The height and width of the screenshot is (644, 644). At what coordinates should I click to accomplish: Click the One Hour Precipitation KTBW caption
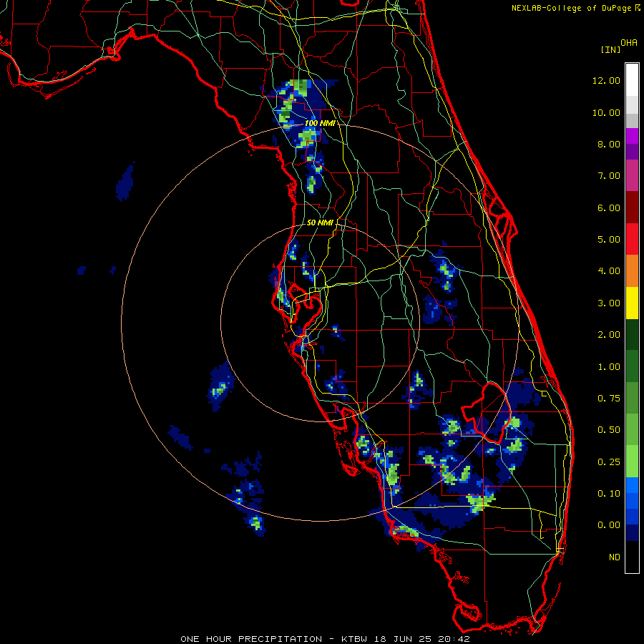click(325, 639)
